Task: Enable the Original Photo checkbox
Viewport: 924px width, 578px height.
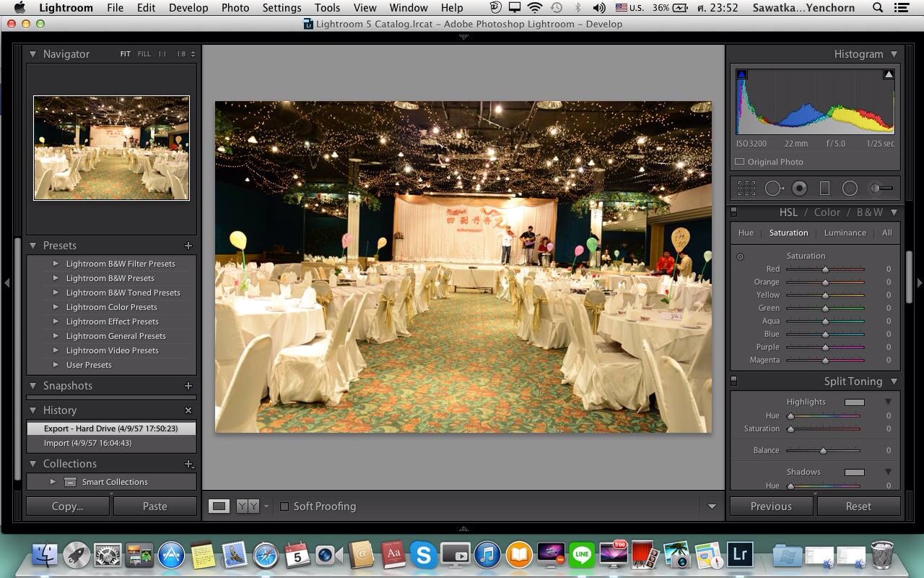Action: [x=740, y=162]
